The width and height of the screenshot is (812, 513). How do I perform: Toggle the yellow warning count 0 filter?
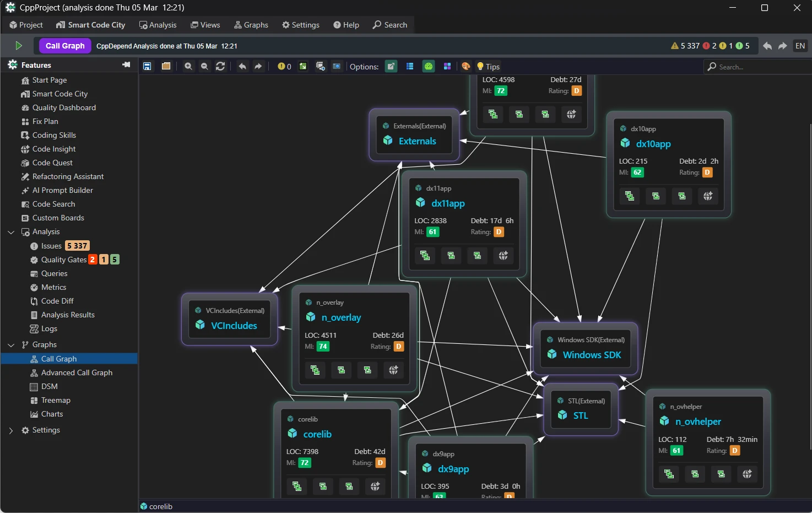[284, 66]
